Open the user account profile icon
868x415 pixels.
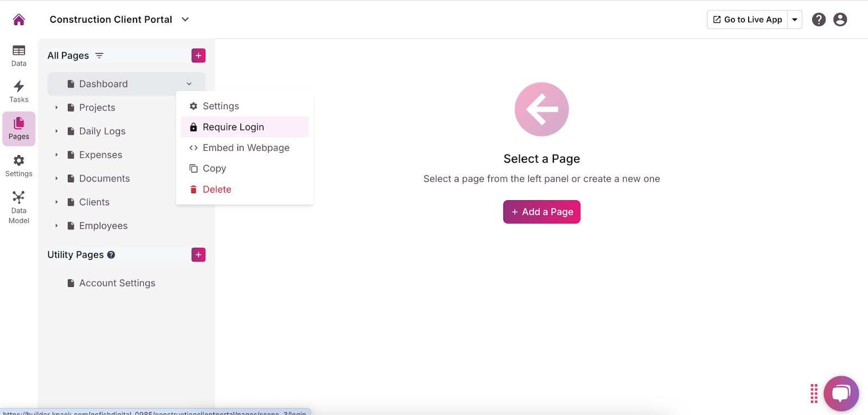point(840,20)
